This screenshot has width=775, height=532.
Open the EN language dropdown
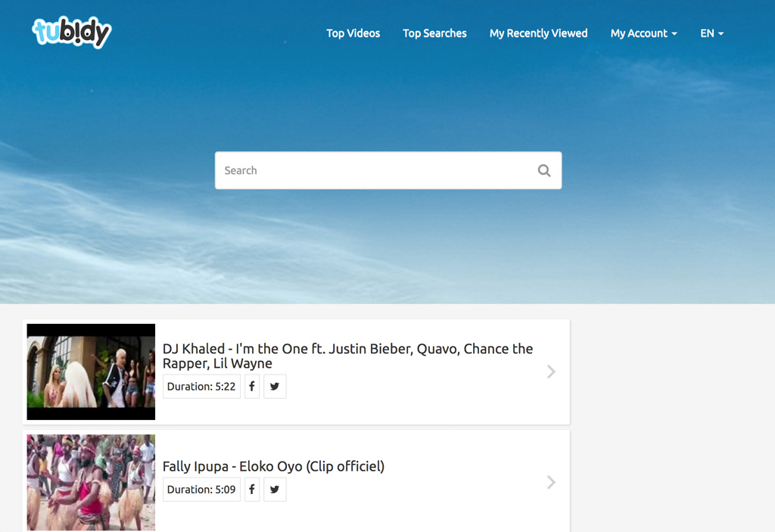[x=711, y=33]
